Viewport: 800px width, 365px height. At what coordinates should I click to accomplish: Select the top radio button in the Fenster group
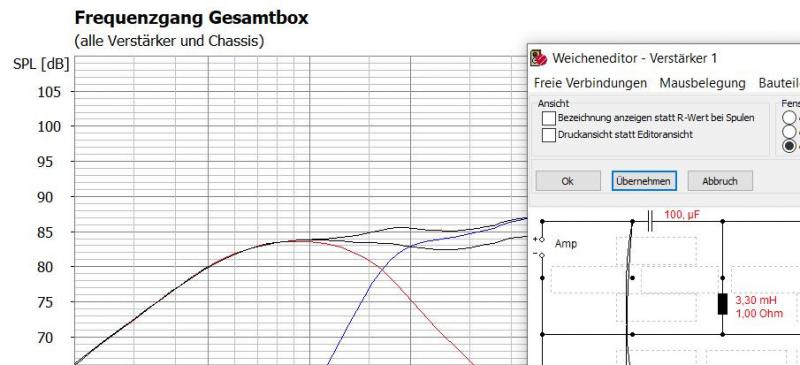(790, 117)
